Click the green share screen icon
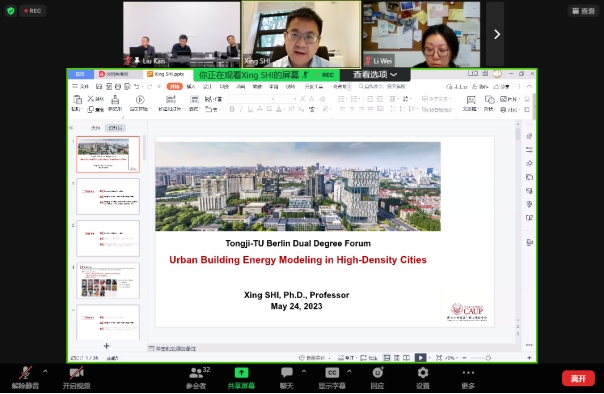Screen dimensions: 604x394 point(241,372)
